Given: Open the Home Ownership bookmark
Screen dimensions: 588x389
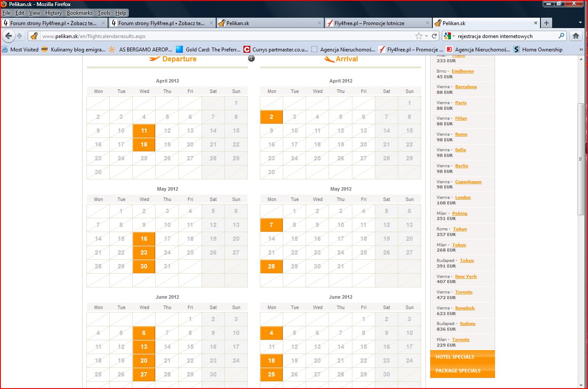Looking at the screenshot, I should pos(538,49).
